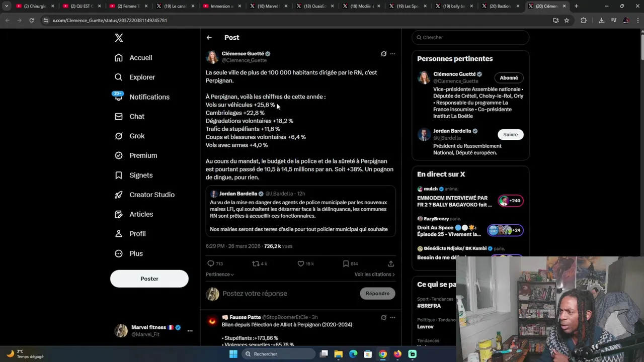The width and height of the screenshot is (644, 362).
Task: Click Abonné button for Clémence Guetté
Action: pyautogui.click(x=509, y=78)
